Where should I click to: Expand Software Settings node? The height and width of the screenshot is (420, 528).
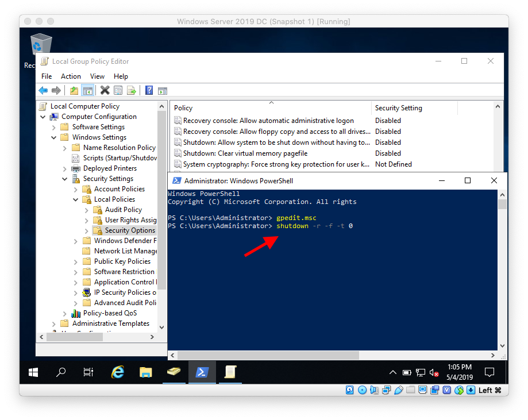coord(53,128)
